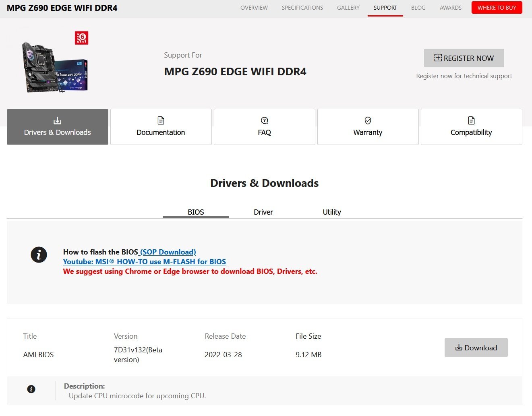The image size is (532, 416).
Task: Select the Drivers & Downloads card
Action: click(x=58, y=127)
